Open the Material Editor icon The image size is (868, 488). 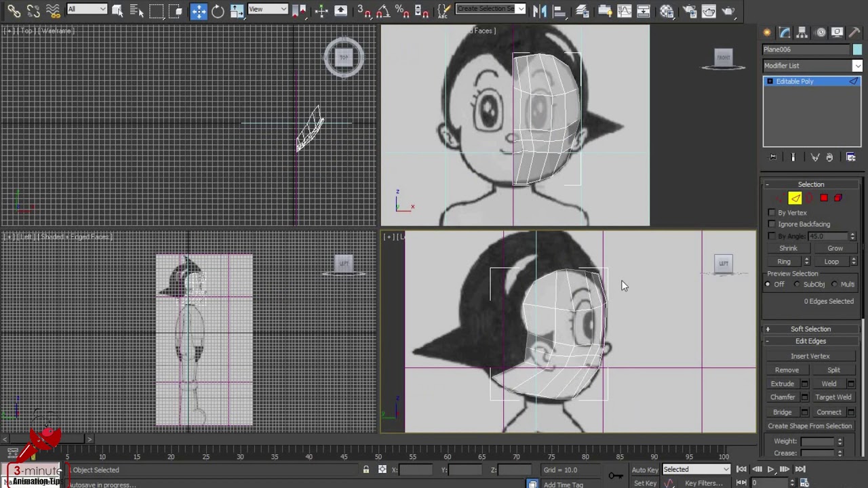point(667,11)
